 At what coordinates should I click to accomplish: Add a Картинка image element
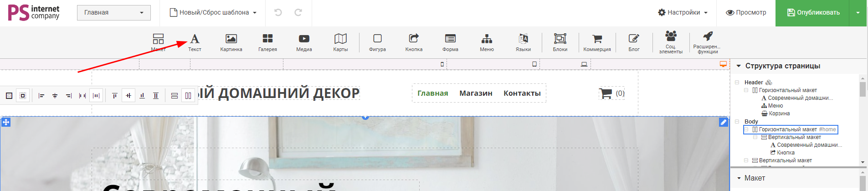[x=231, y=42]
